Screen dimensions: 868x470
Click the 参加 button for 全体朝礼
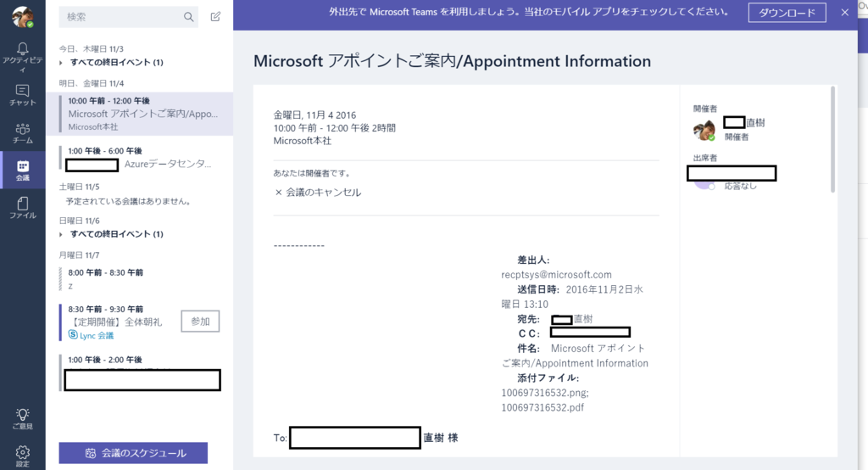[200, 322]
